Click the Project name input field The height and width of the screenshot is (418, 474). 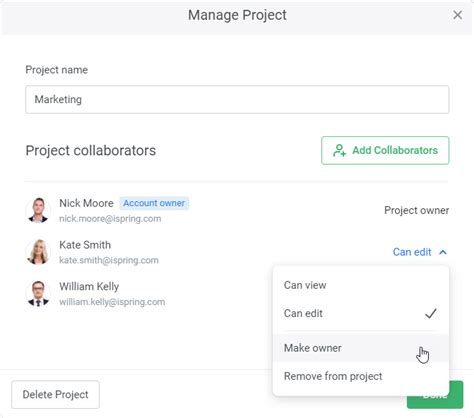[x=237, y=99]
